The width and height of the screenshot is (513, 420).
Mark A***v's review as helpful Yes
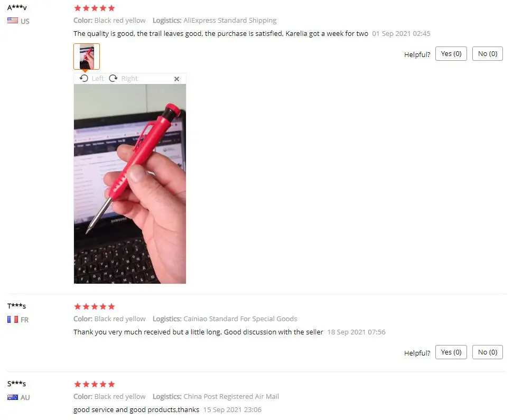point(451,54)
